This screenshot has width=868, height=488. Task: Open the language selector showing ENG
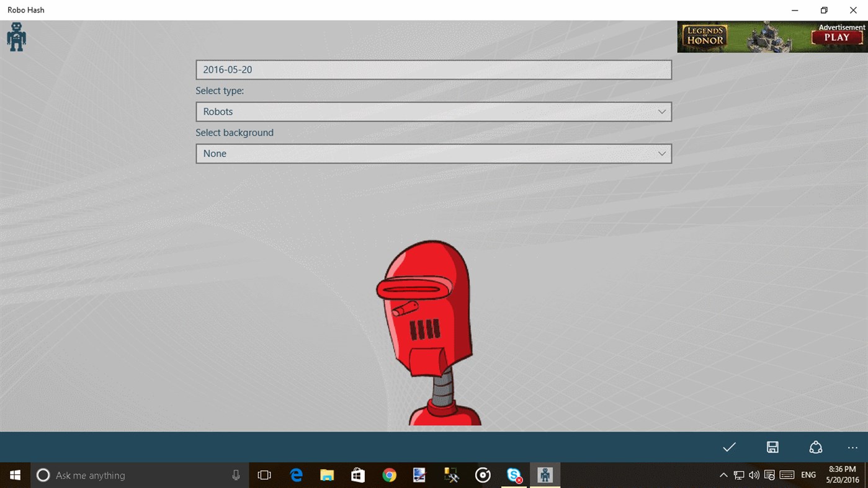click(808, 475)
